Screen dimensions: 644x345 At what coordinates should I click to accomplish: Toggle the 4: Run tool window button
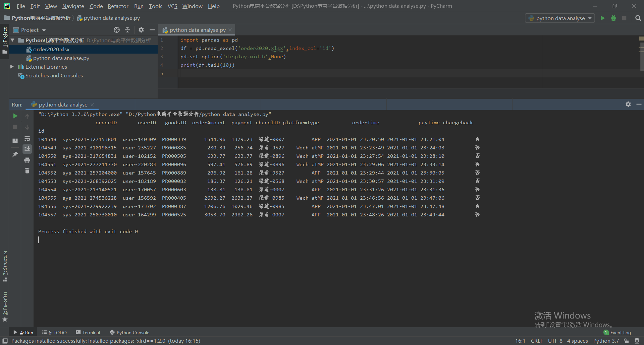pos(23,333)
